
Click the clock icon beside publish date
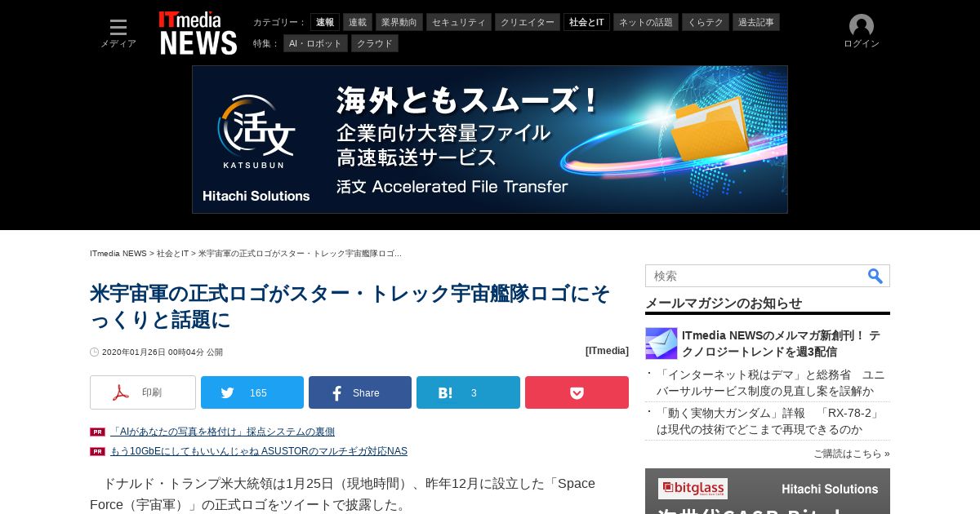tap(94, 352)
